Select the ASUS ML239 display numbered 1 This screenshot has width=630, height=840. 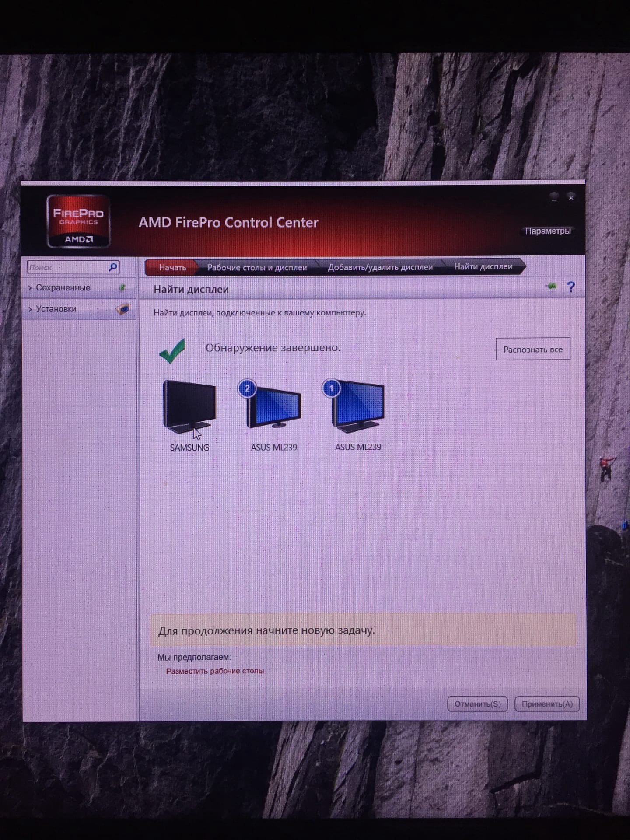[353, 406]
